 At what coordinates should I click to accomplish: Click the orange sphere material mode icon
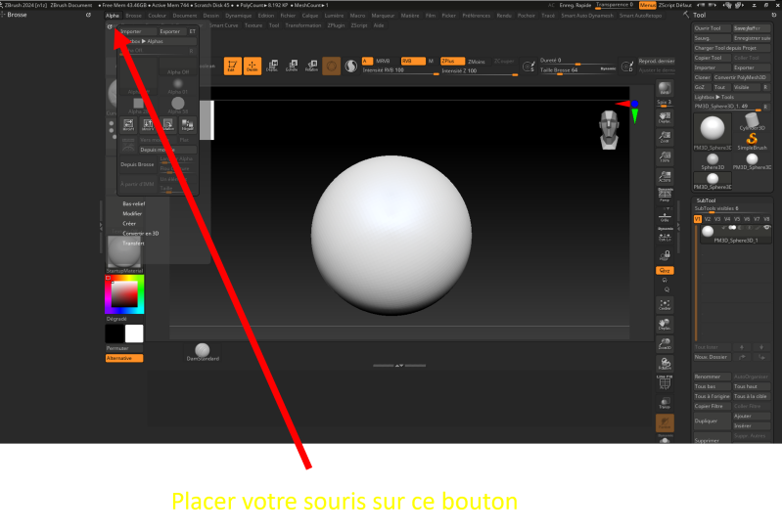coord(331,66)
